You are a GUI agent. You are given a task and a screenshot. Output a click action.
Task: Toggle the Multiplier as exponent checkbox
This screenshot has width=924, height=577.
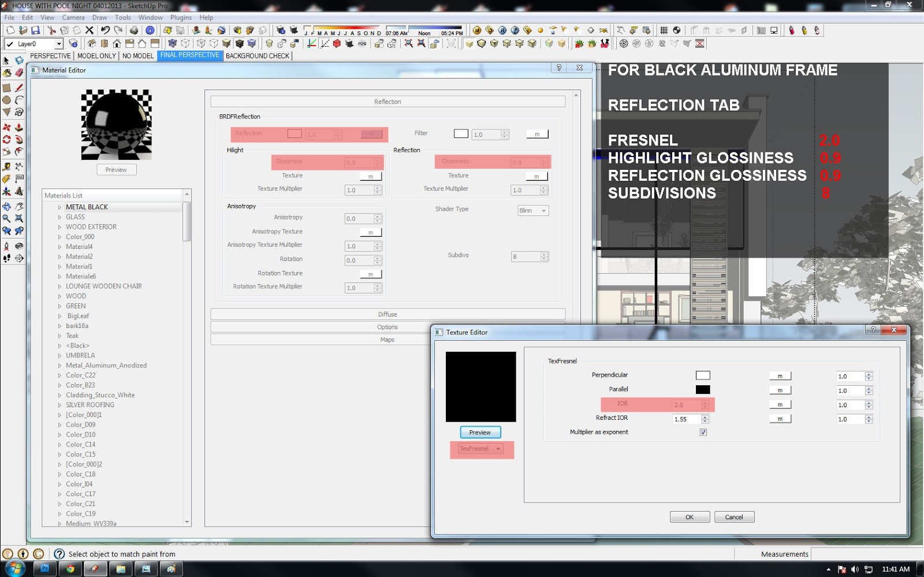click(703, 432)
